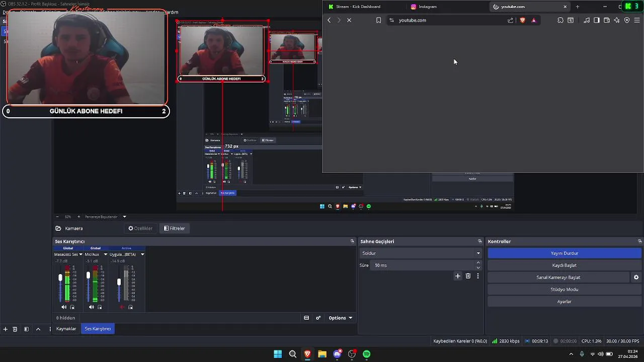Open the Uygula...(BETA) channel dropdown
The height and width of the screenshot is (362, 644).
[142, 254]
